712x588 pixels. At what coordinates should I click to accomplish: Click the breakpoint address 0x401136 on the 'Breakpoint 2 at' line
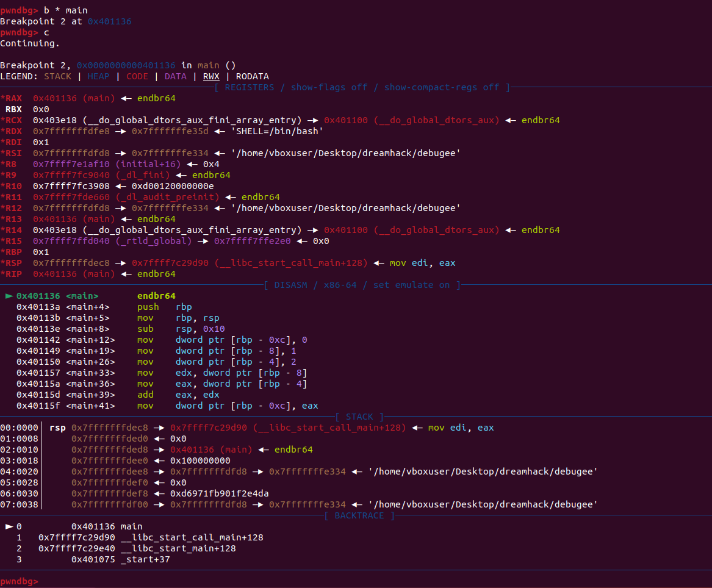tap(109, 21)
